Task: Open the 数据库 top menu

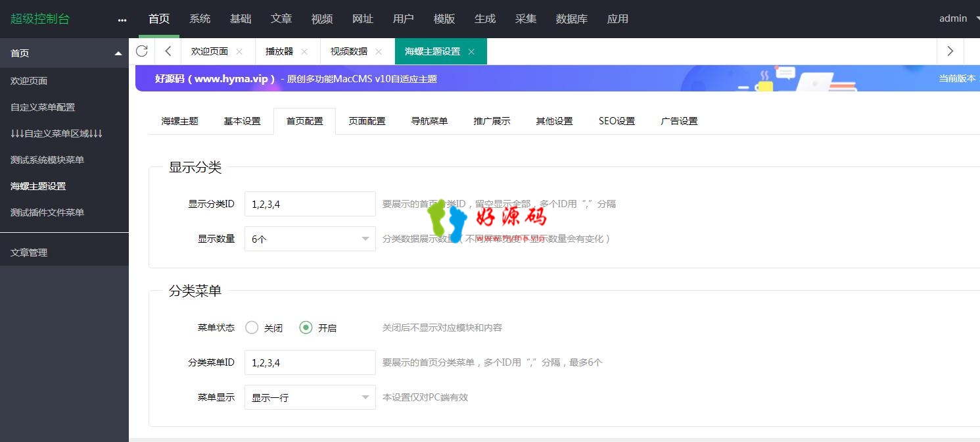Action: click(572, 19)
